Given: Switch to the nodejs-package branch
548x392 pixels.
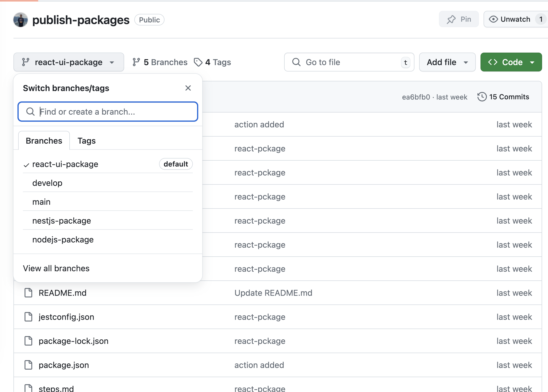Looking at the screenshot, I should tap(63, 239).
